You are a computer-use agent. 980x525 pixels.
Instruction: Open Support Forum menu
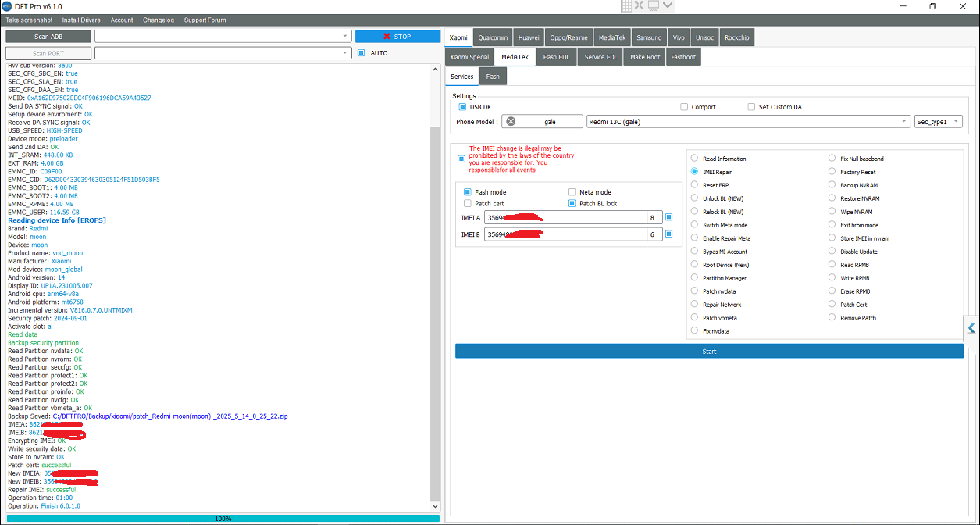pos(205,20)
